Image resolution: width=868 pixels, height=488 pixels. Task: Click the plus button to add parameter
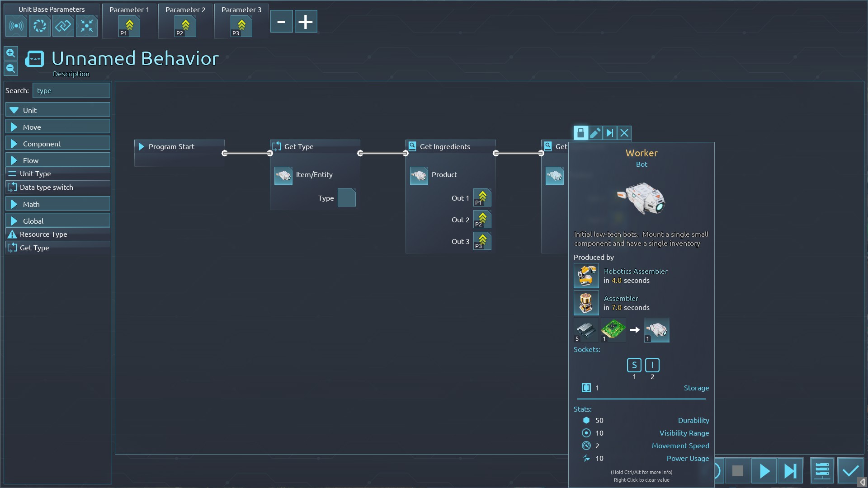click(x=306, y=22)
